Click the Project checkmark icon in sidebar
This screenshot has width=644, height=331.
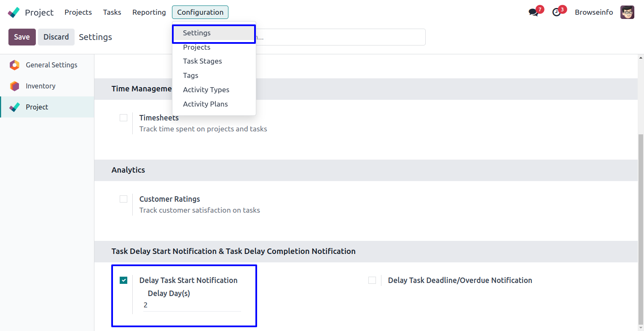(x=15, y=107)
